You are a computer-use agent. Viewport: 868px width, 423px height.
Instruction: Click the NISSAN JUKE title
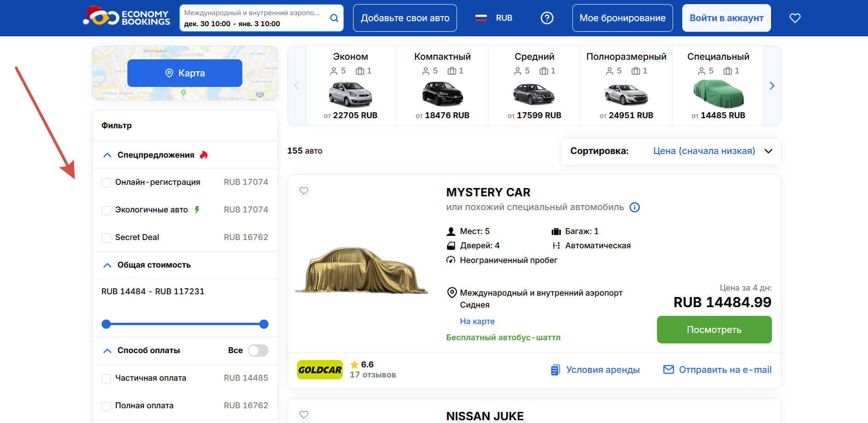point(485,416)
